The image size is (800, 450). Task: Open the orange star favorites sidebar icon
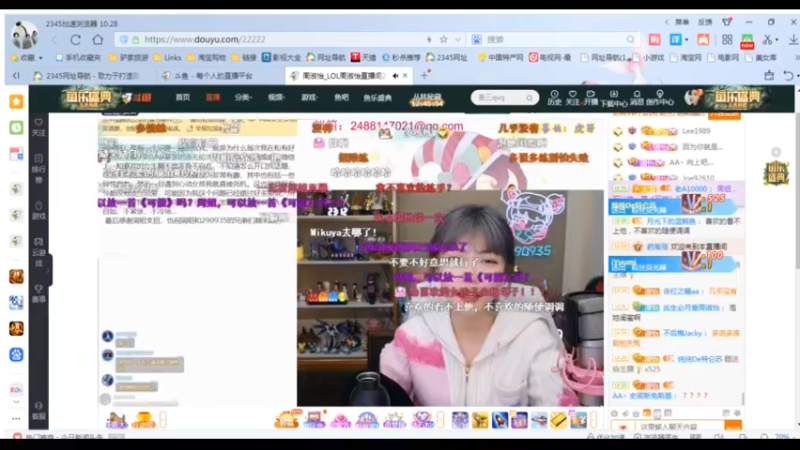[16, 101]
